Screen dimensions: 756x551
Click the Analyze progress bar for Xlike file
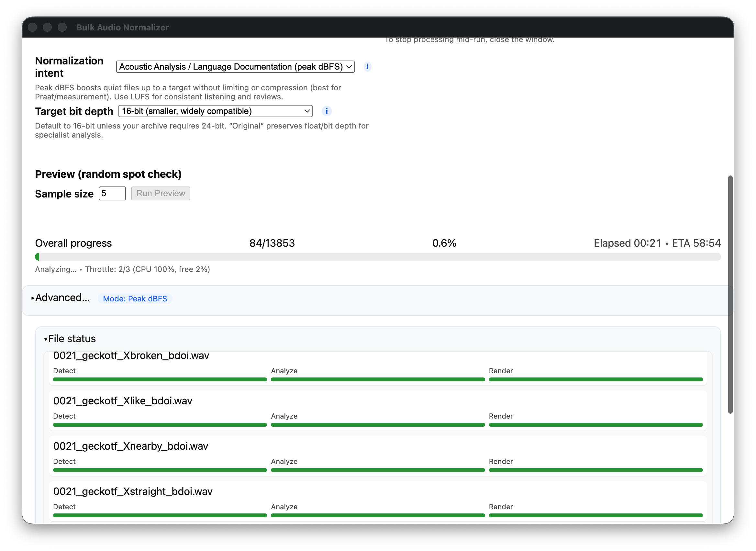[x=377, y=425]
